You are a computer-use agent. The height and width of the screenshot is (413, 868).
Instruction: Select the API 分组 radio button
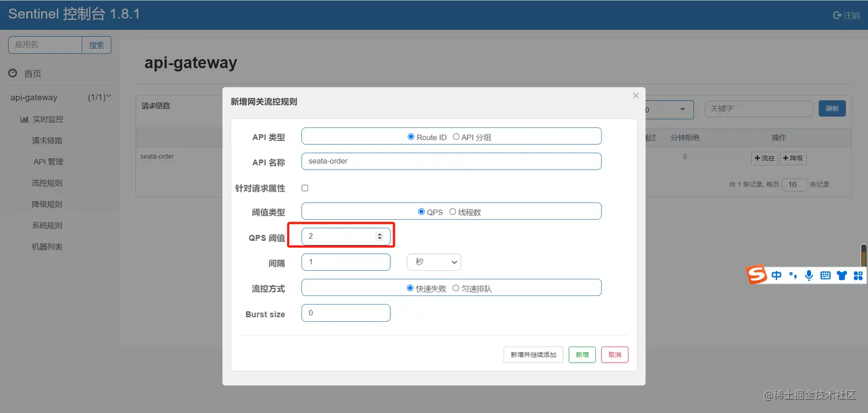[456, 137]
